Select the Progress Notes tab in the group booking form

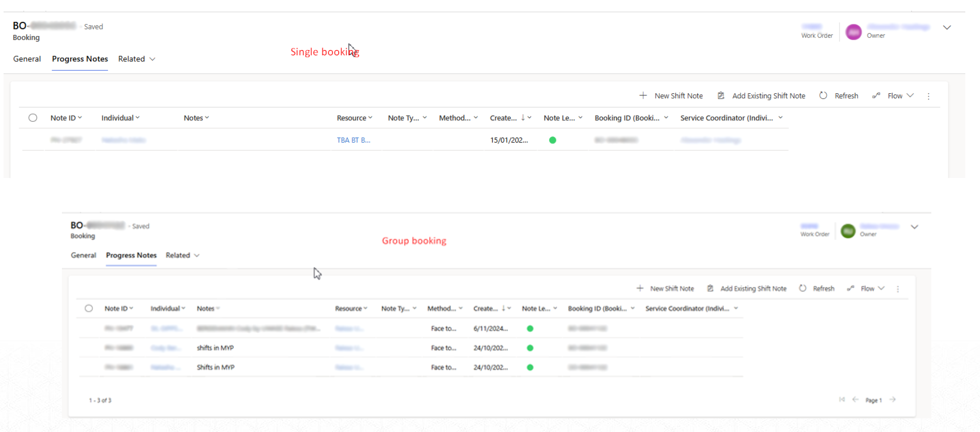point(131,255)
